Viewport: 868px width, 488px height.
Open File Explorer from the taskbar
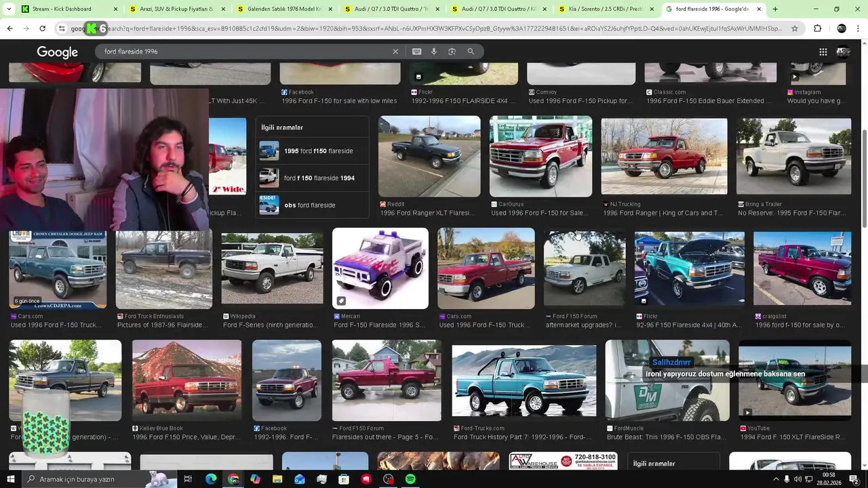[x=277, y=479]
